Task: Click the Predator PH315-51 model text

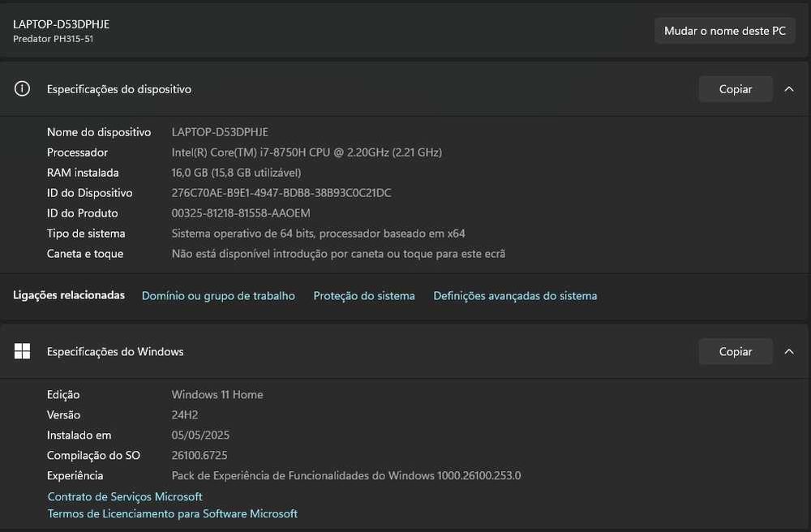Action: pyautogui.click(x=54, y=39)
